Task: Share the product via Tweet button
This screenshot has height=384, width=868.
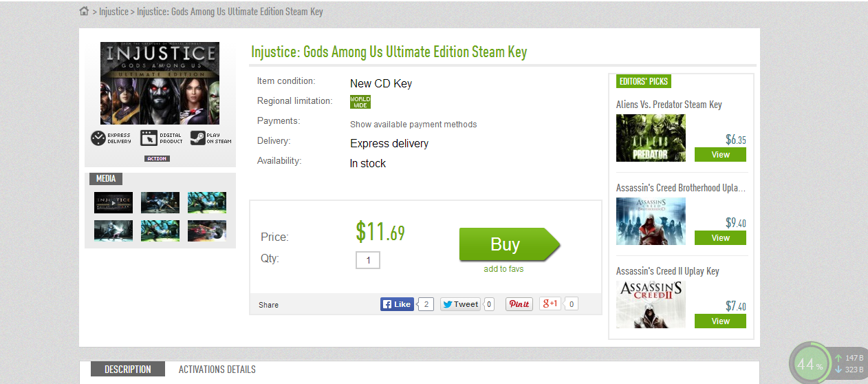Action: tap(460, 304)
